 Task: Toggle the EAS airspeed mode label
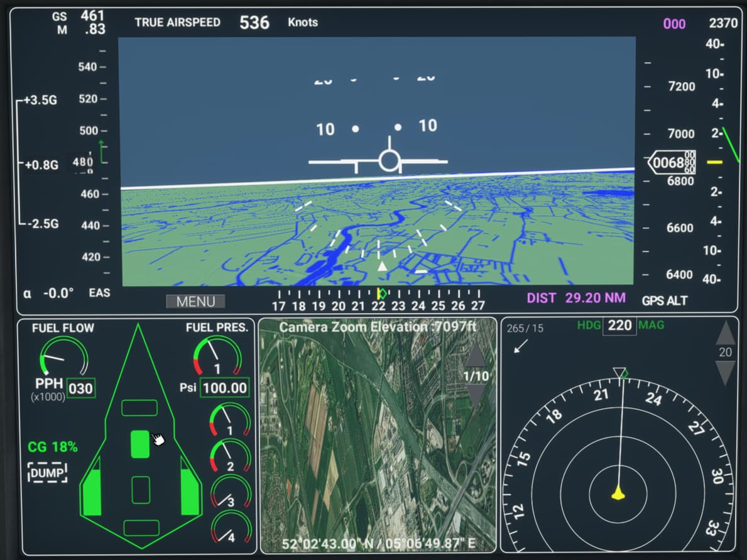point(100,293)
